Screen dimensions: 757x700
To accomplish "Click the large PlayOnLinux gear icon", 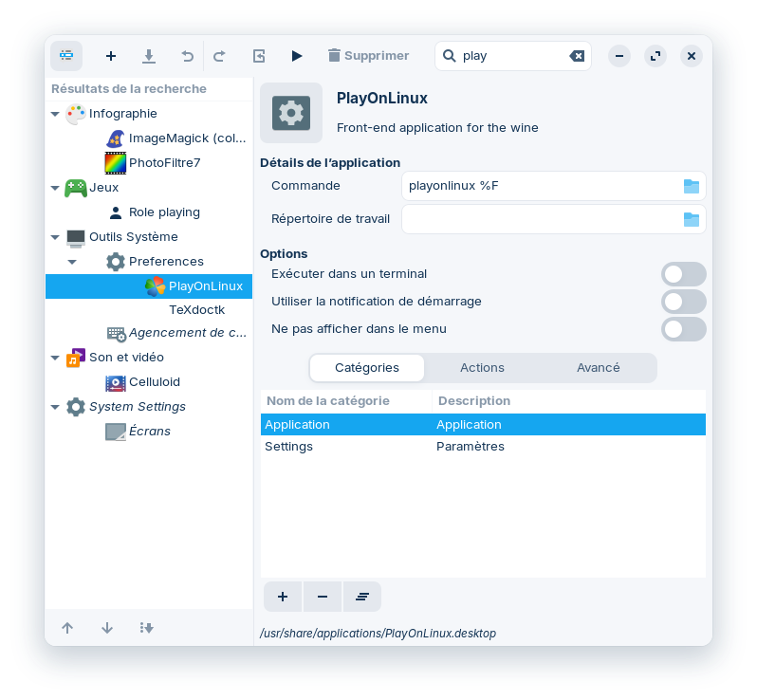I will [x=291, y=114].
